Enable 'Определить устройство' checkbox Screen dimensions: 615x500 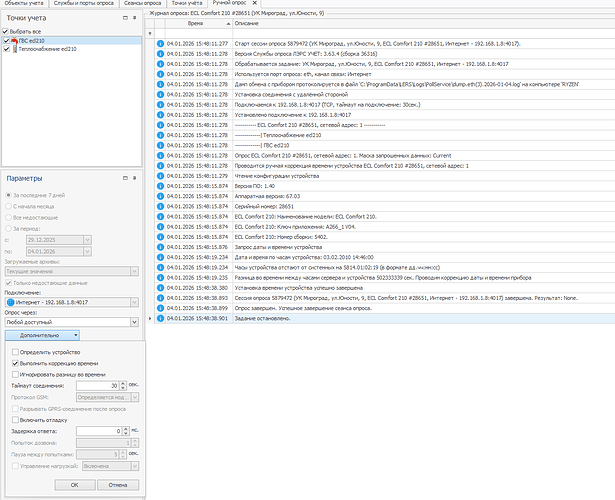[14, 352]
